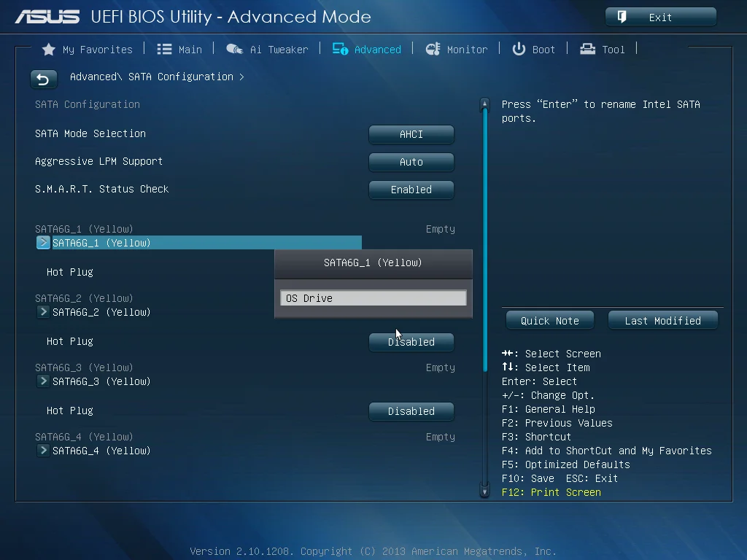The image size is (747, 560).
Task: Click the Tool printer icon
Action: [587, 49]
